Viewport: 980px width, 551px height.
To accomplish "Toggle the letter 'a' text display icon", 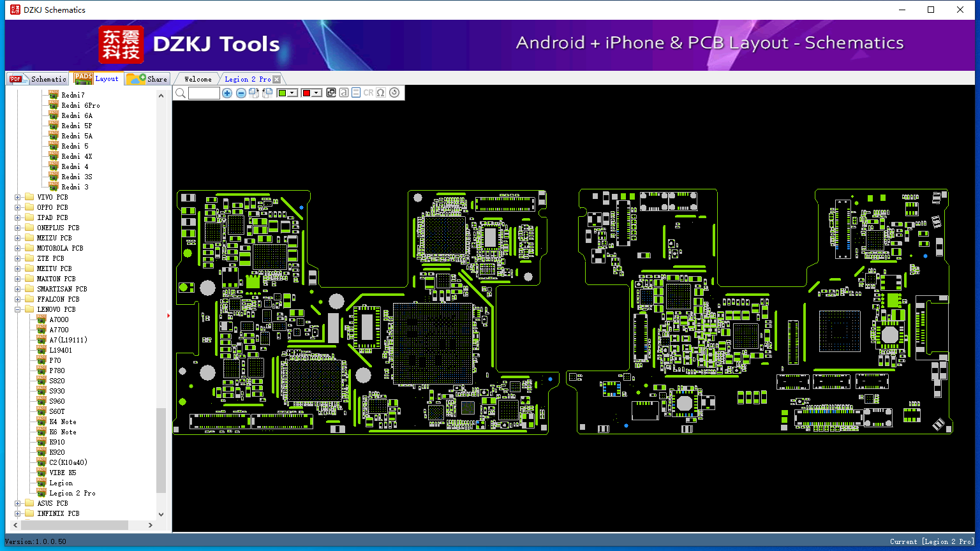I will click(344, 93).
